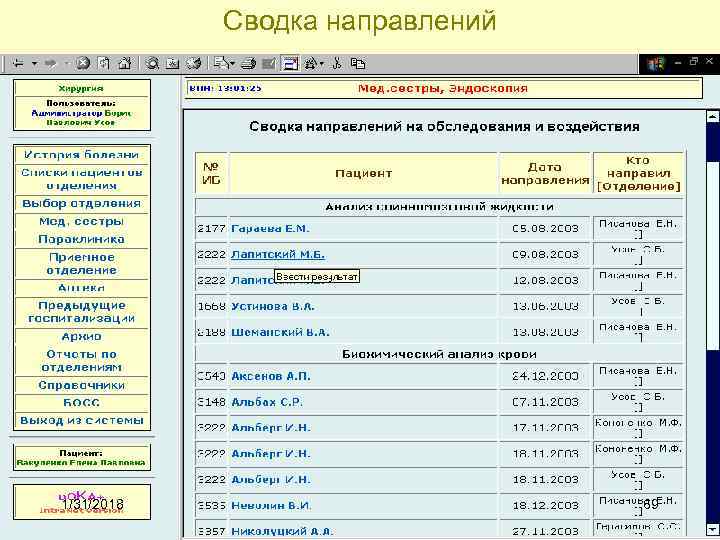720x540 pixels.
Task: Click the Пациент column header
Action: click(x=363, y=173)
